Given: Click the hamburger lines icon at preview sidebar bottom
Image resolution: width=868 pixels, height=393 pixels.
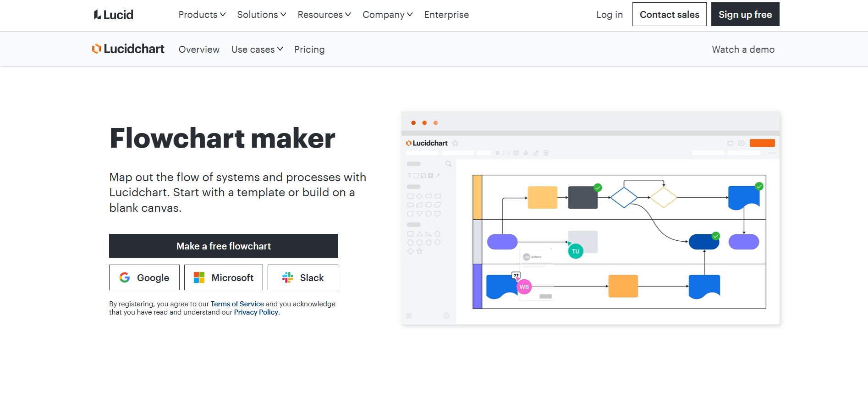Looking at the screenshot, I should pyautogui.click(x=409, y=316).
